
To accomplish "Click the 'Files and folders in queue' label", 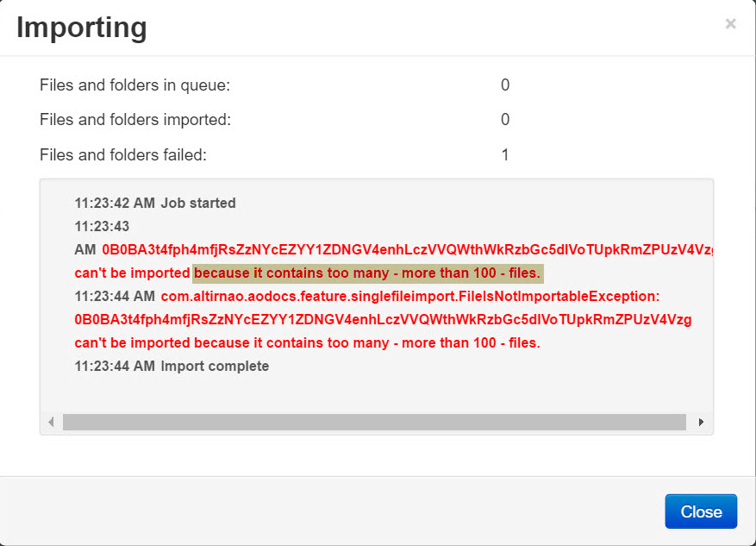I will click(135, 85).
